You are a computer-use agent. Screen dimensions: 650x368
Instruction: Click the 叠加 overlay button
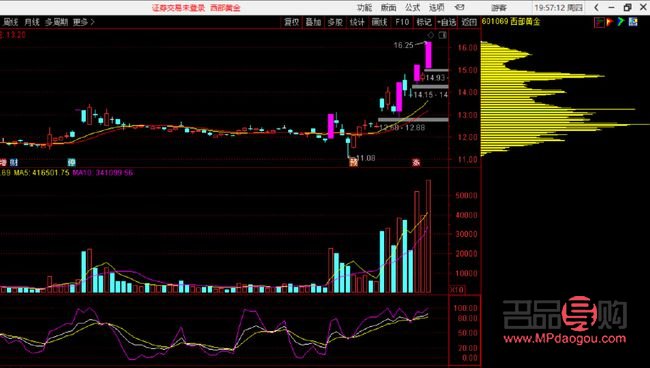pos(313,22)
